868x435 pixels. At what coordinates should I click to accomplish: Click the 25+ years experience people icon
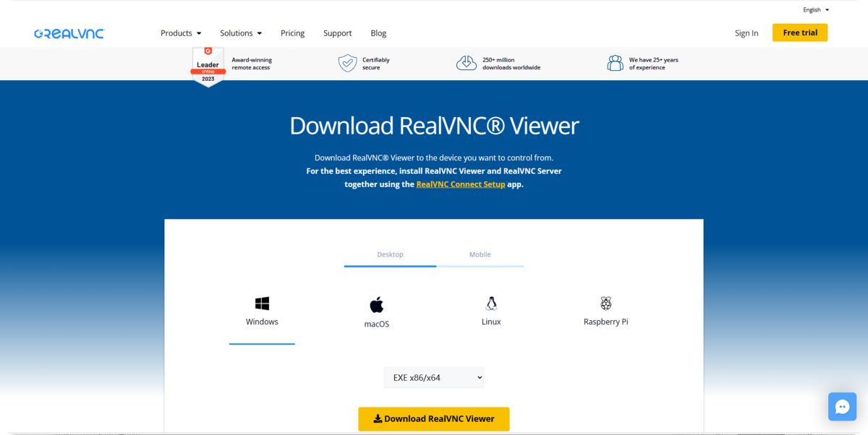point(615,63)
